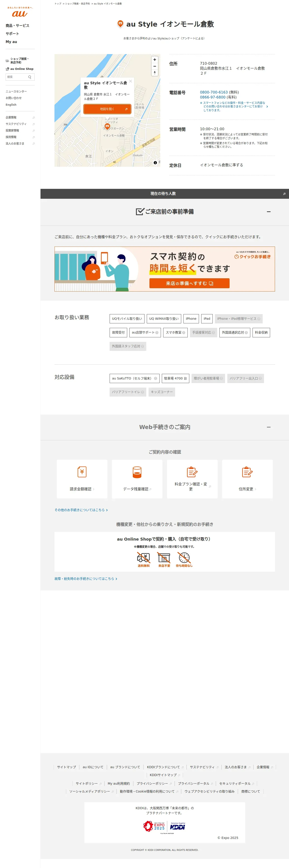The width and height of the screenshot is (289, 868).
Task: Open the map attribution info icon
Action: pyautogui.click(x=155, y=163)
